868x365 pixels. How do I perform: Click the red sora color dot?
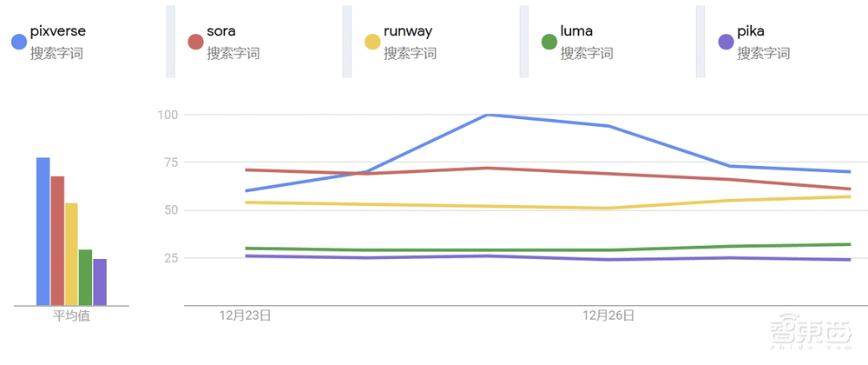(195, 42)
